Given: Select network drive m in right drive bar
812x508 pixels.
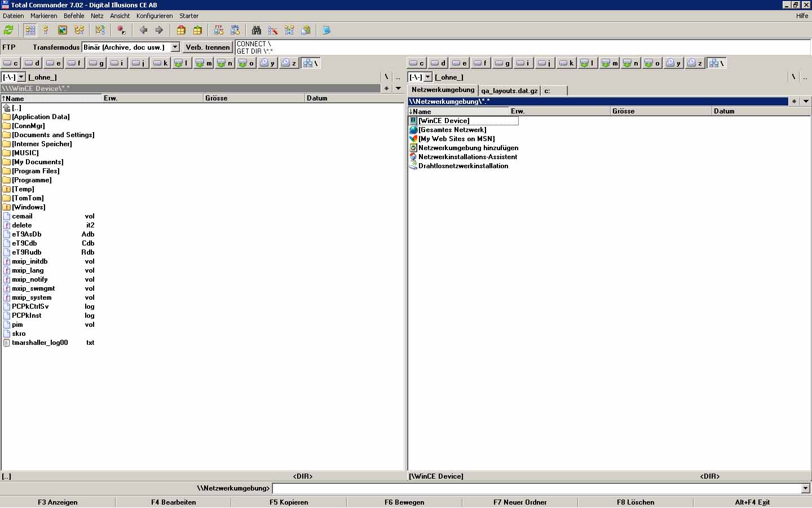Looking at the screenshot, I should [610, 63].
